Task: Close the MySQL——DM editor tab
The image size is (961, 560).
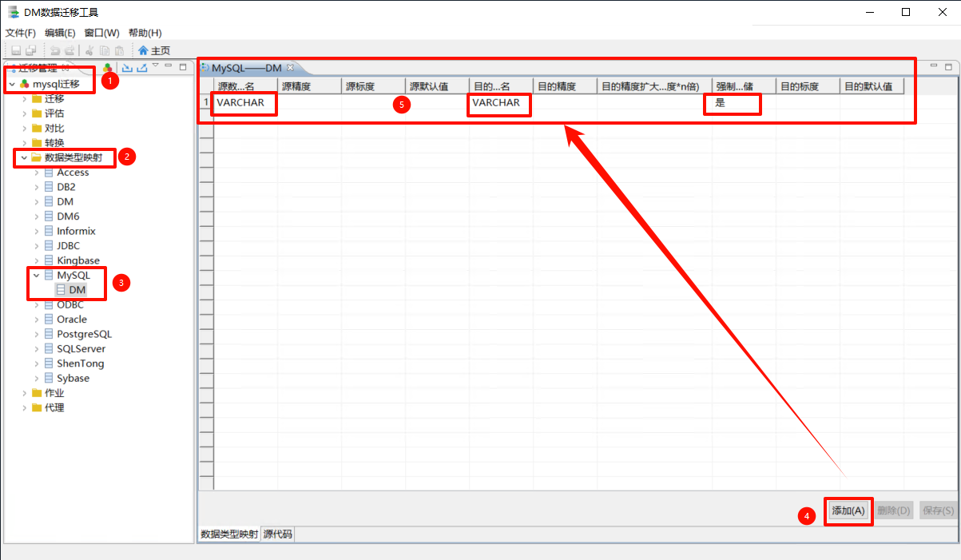Action: pos(291,68)
